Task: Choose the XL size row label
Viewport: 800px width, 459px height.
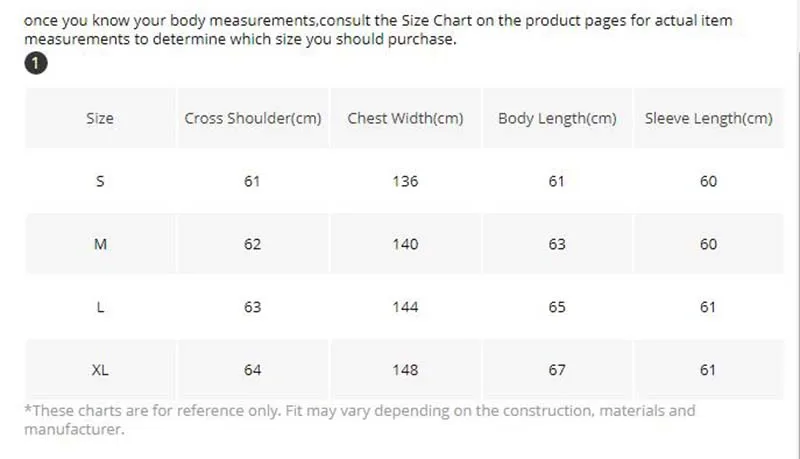Action: click(100, 370)
